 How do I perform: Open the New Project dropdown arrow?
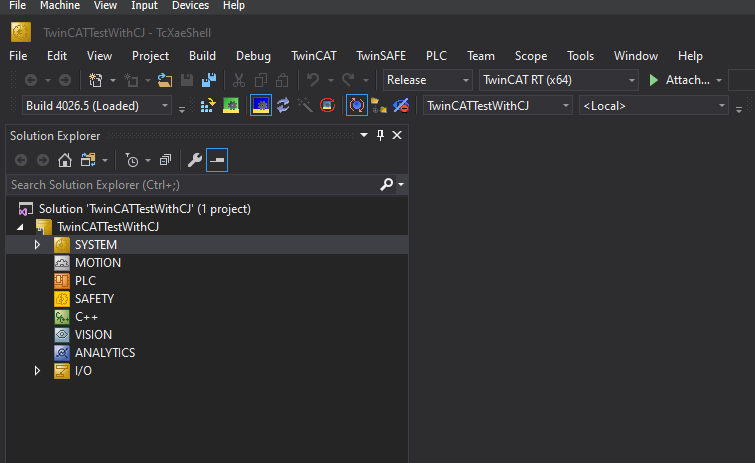click(113, 80)
